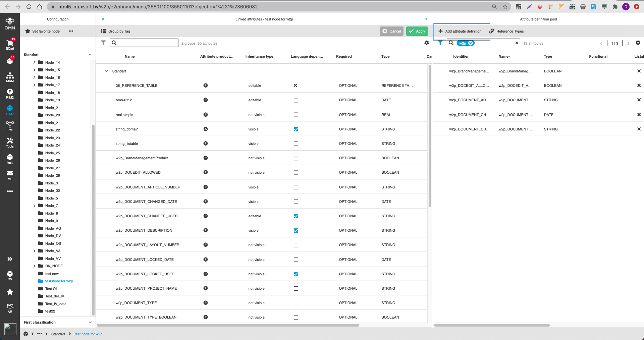
Task: Check the language dependent box for omn-6112
Action: [x=296, y=100]
